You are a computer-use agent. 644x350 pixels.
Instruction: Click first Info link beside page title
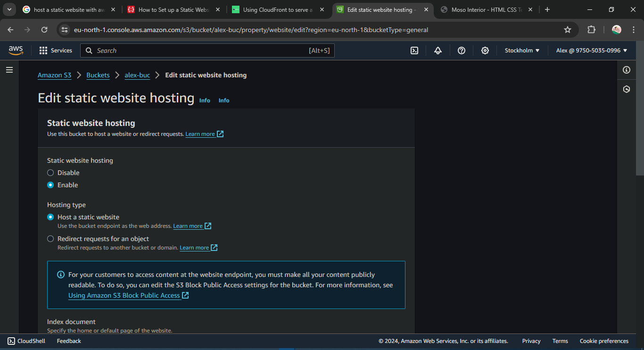[205, 100]
